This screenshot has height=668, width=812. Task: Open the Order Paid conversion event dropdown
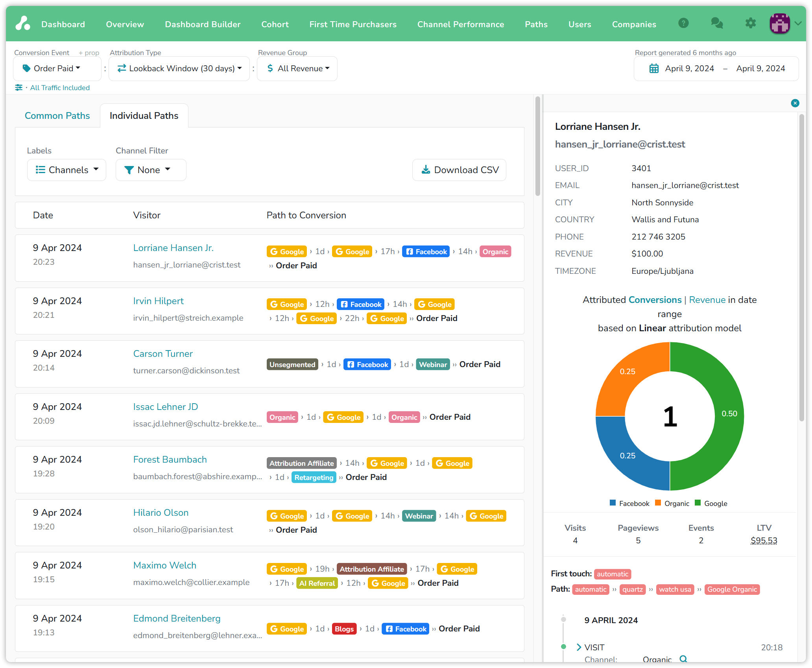pyautogui.click(x=57, y=68)
